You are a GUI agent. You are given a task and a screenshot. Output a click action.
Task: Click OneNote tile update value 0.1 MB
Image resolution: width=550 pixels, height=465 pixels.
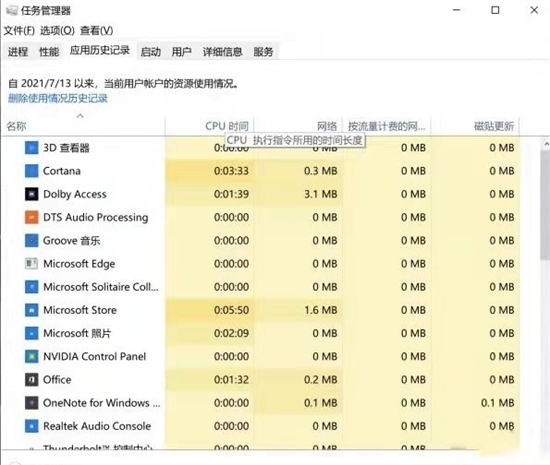click(x=497, y=403)
